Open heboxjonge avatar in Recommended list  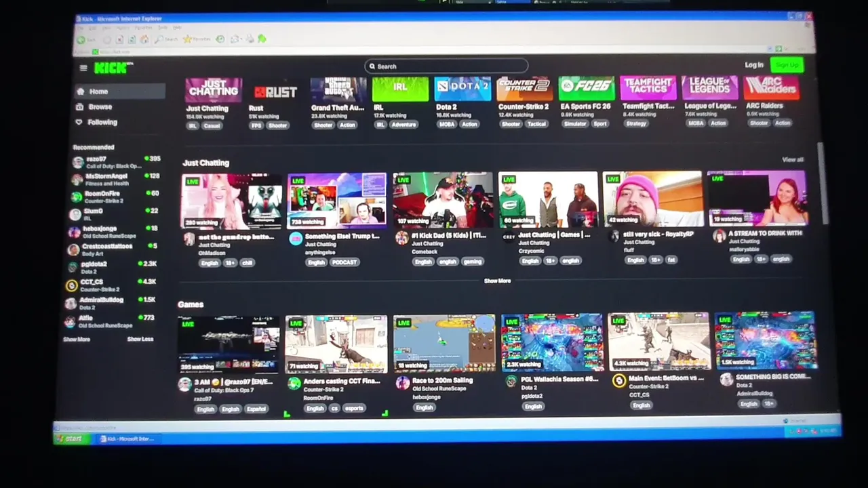click(74, 232)
